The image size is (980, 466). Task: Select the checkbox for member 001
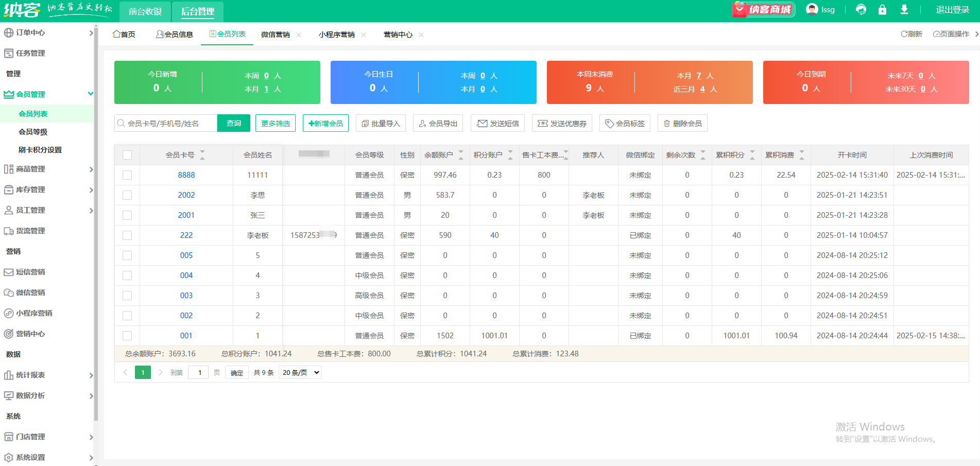click(x=127, y=336)
